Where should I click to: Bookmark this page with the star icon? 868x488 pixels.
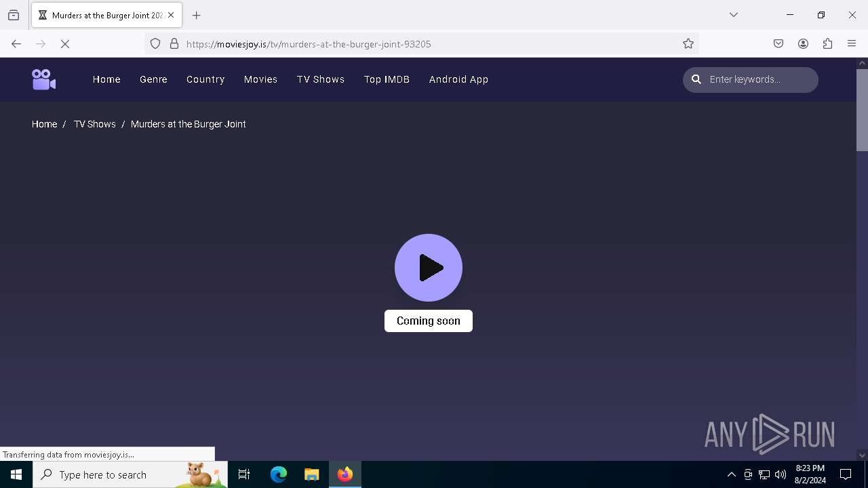point(688,44)
